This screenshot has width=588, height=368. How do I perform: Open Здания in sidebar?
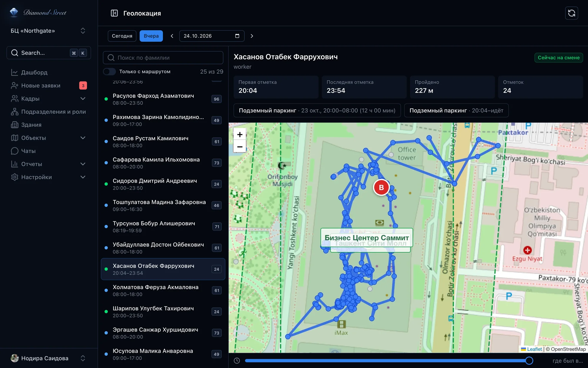click(49, 125)
